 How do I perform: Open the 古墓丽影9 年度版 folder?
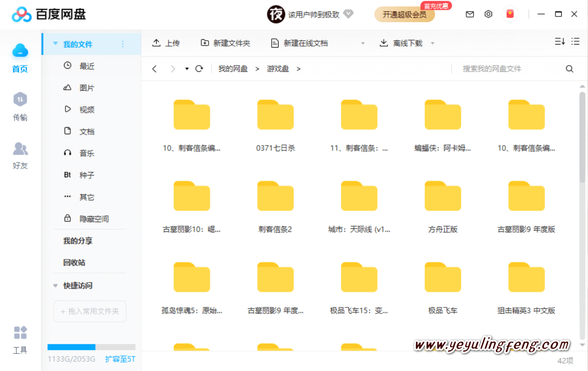(x=526, y=207)
